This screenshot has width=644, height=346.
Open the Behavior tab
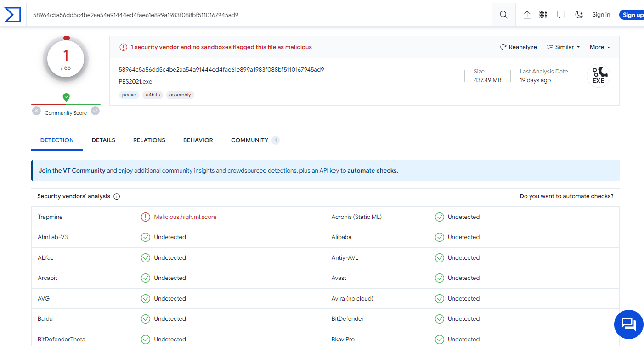pyautogui.click(x=198, y=140)
